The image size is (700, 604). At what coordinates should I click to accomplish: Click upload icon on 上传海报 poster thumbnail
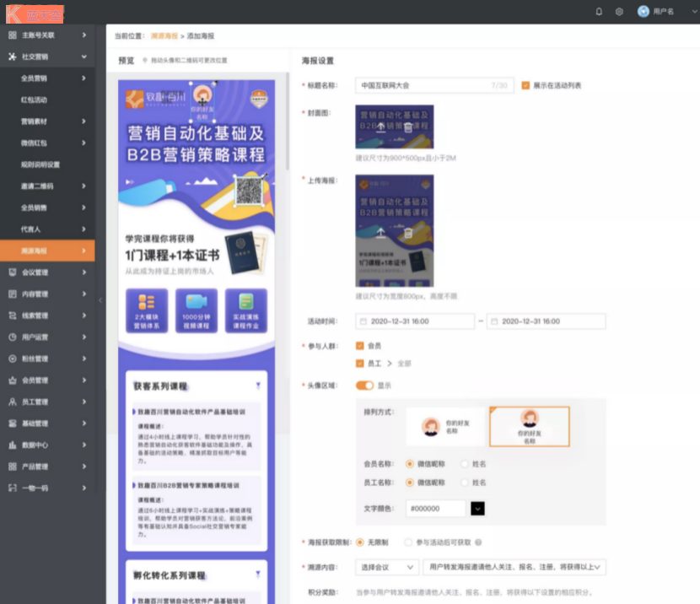click(x=381, y=233)
